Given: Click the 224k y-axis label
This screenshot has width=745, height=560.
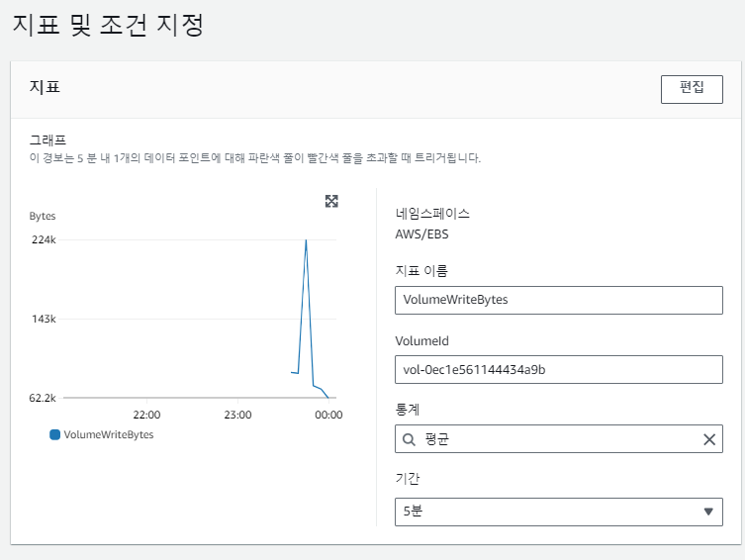Looking at the screenshot, I should point(43,239).
